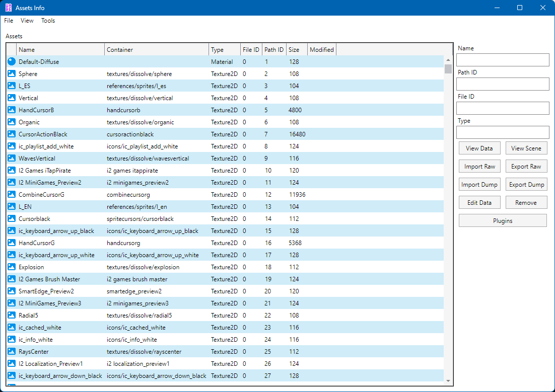Click the Type column header
Screen dimensions: 555x392
click(225, 49)
